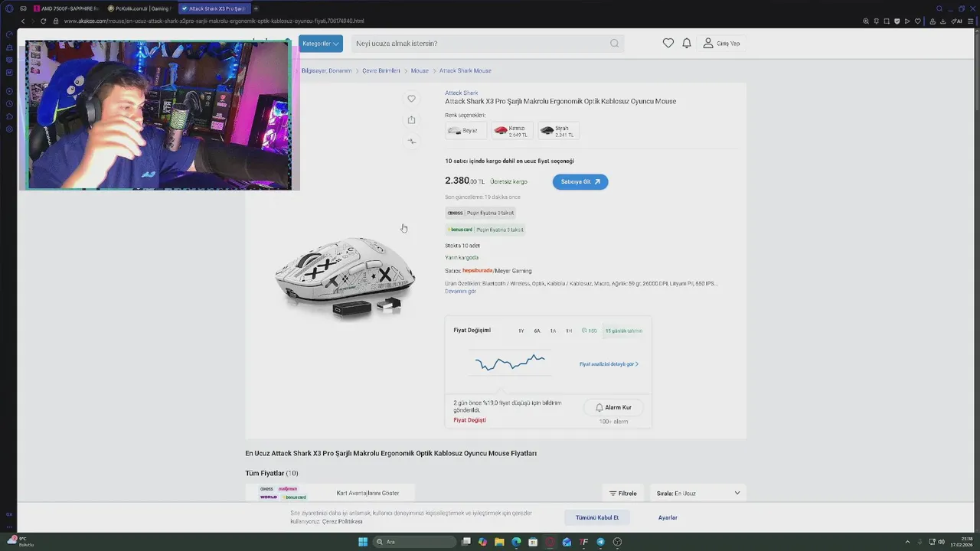Screen dimensions: 980x551
Task: Open File Explorer from taskbar
Action: tap(499, 542)
